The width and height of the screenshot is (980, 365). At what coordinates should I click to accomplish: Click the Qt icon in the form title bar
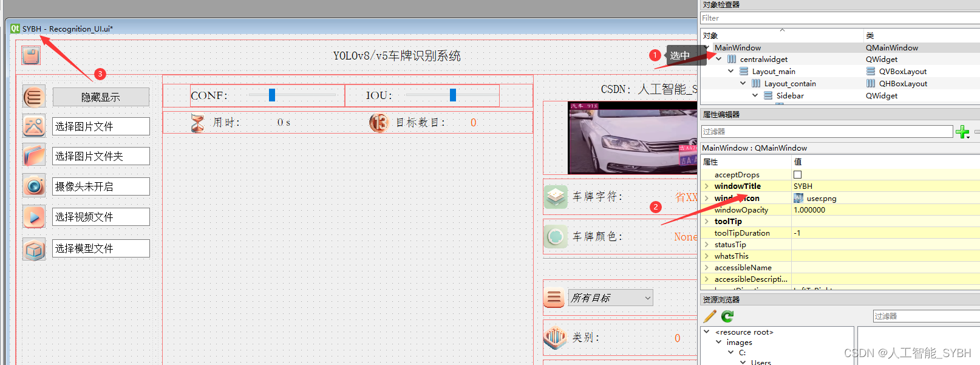15,29
